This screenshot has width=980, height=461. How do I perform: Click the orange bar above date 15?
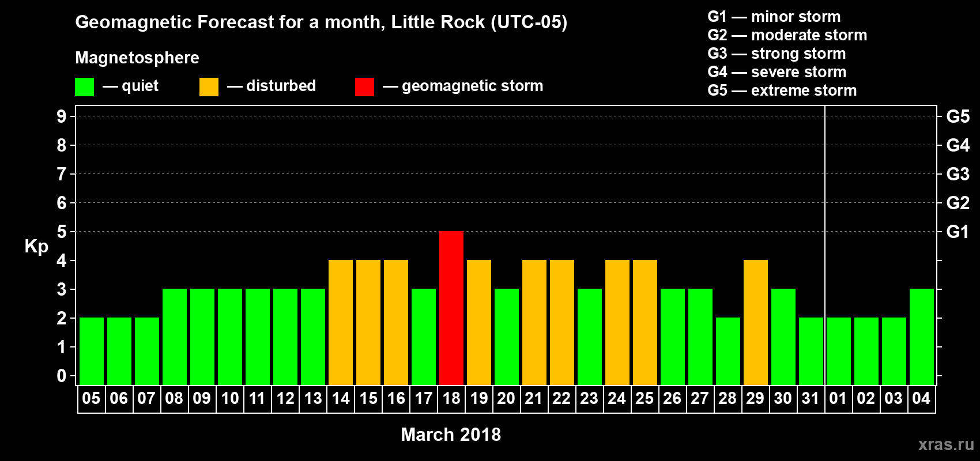[368, 322]
